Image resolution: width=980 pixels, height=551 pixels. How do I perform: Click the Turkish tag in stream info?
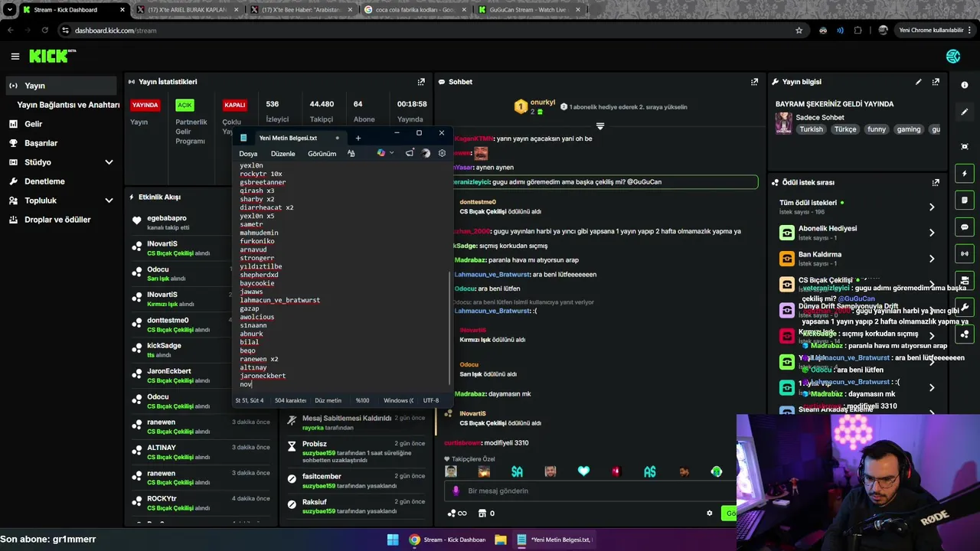coord(811,129)
